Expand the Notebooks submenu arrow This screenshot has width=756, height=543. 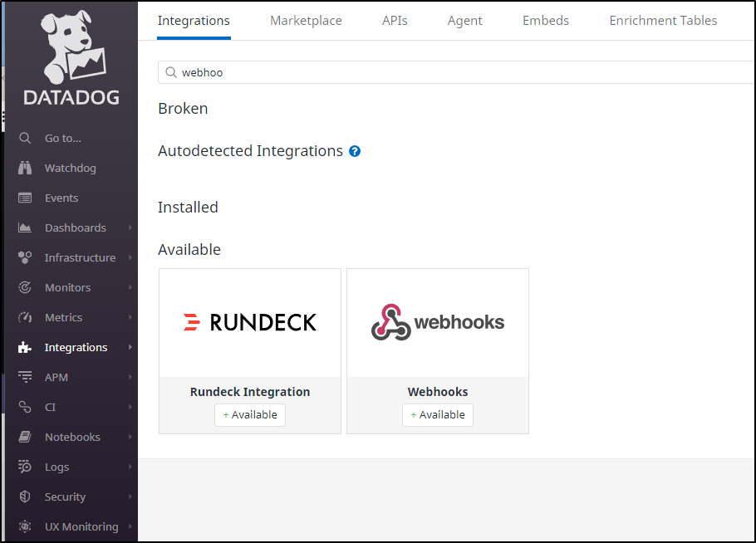pos(130,437)
